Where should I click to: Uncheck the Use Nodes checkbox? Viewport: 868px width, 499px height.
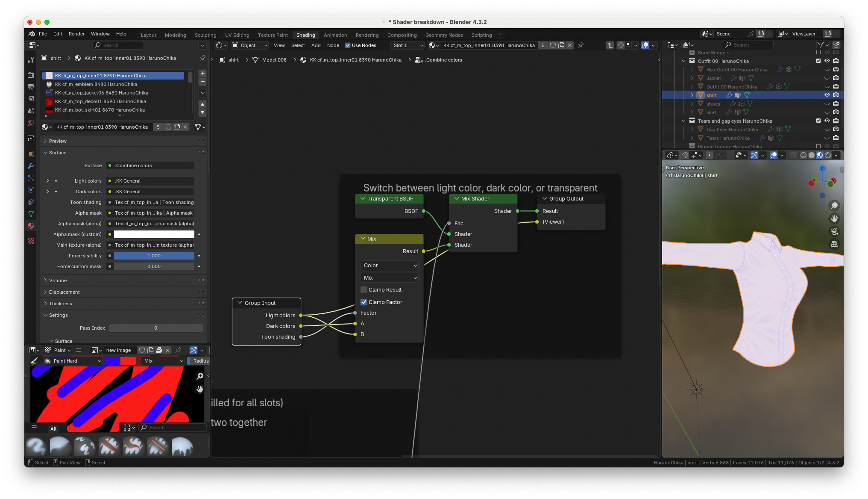(x=348, y=45)
